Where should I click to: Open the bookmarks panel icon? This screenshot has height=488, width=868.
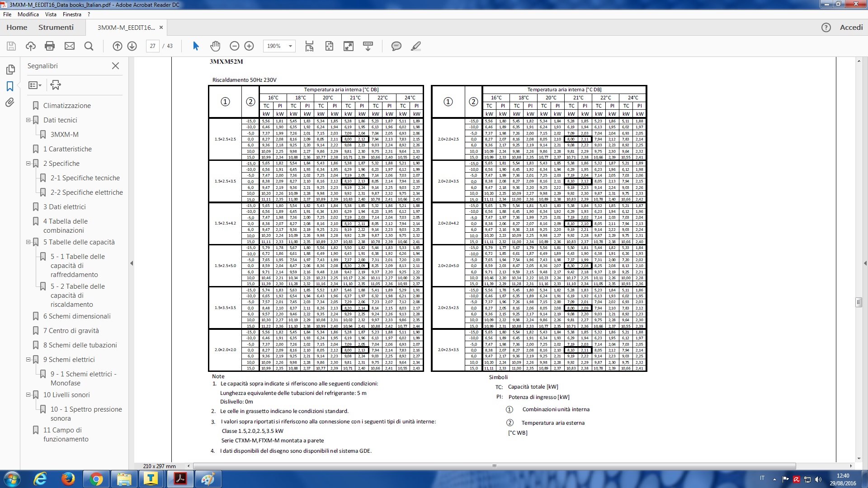point(10,86)
